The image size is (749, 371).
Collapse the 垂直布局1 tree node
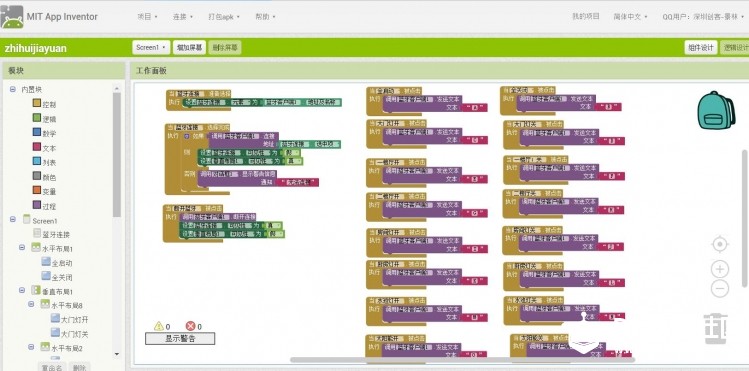tap(22, 290)
